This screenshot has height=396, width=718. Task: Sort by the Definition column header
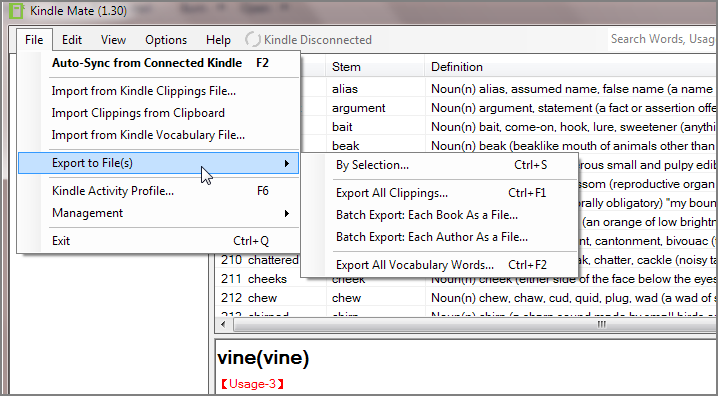571,67
